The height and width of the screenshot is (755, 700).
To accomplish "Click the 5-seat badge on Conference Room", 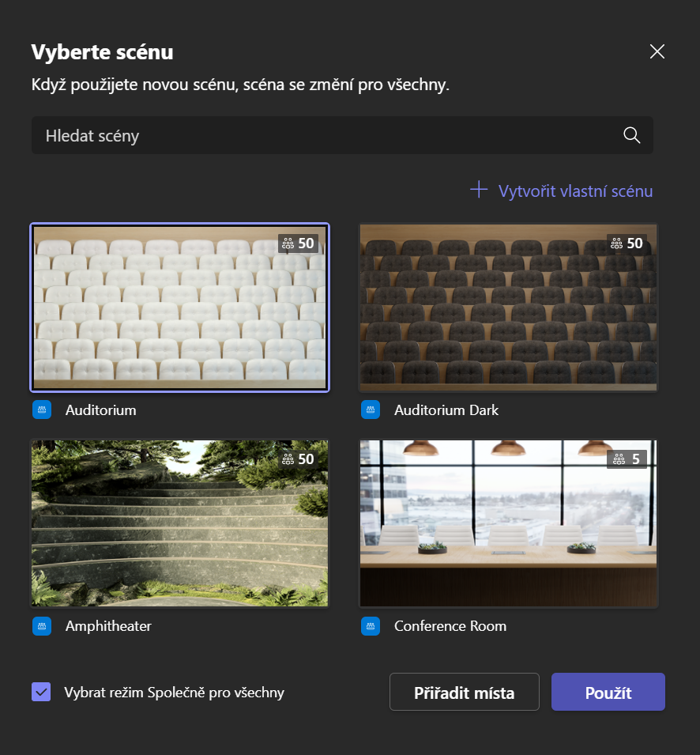I will 627,459.
